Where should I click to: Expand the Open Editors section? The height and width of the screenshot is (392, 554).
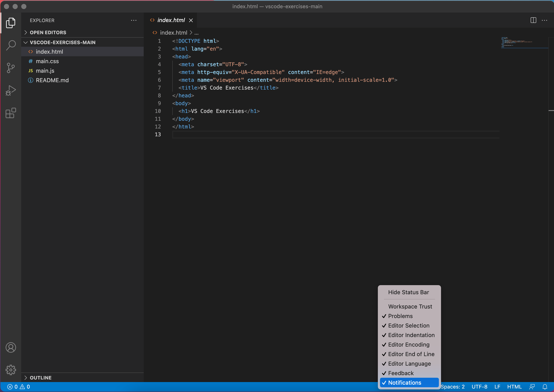click(x=48, y=32)
